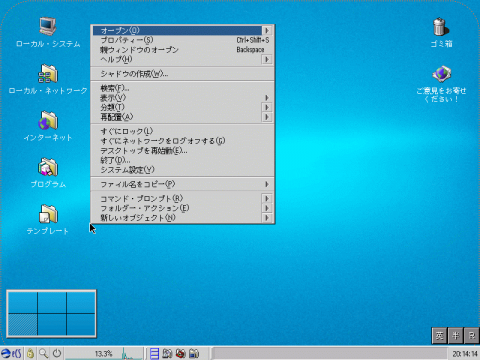
Task: Click the blue window-list icon in taskbar
Action: (154, 353)
